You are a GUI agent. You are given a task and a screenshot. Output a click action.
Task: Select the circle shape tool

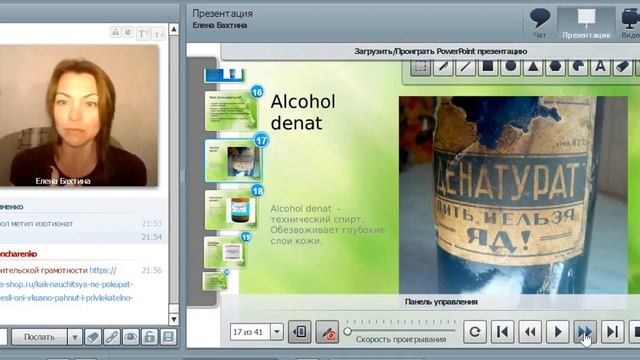coord(511,67)
